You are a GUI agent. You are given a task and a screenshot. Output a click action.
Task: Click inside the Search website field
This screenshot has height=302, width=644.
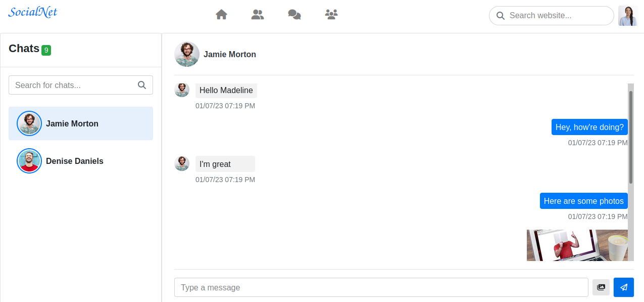point(552,16)
